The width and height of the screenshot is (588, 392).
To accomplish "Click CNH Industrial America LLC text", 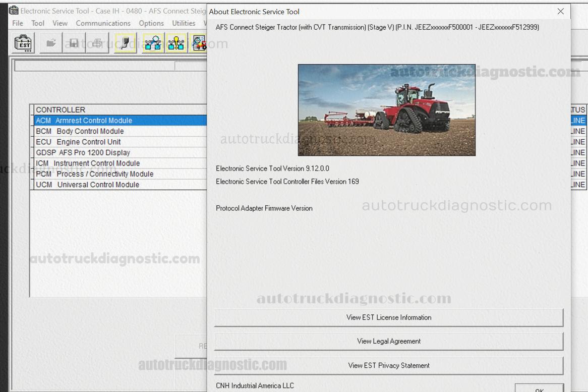I will 255,385.
